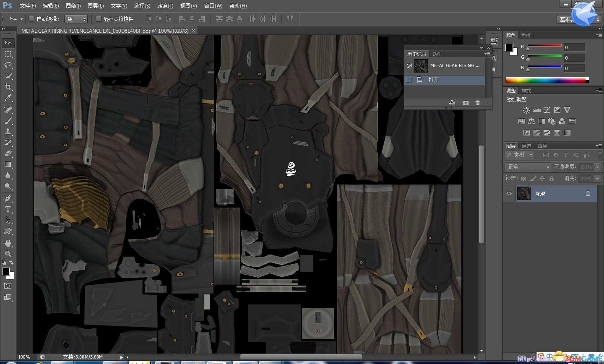Open the Adjustments panel flyout menu
Image resolution: width=604 pixels, height=364 pixels.
pos(598,91)
